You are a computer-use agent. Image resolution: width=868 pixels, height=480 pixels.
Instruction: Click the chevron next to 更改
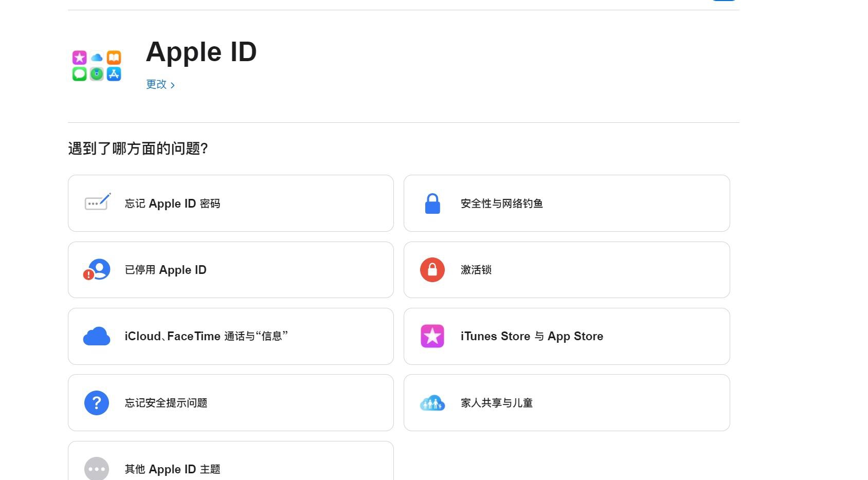[x=173, y=85]
